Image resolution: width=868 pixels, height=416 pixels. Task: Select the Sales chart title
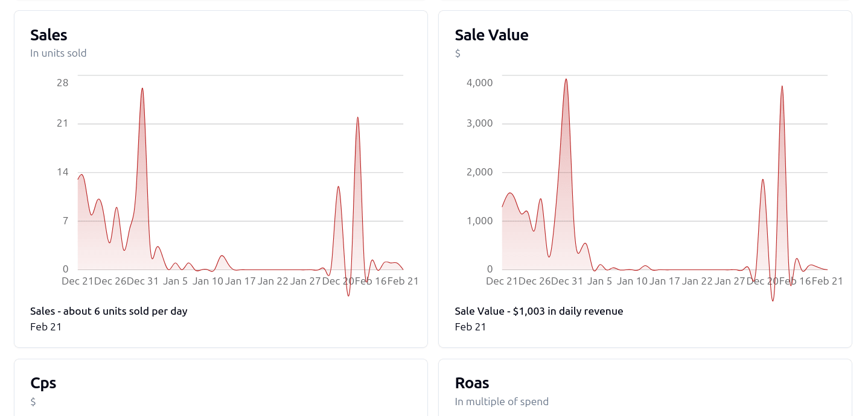pyautogui.click(x=48, y=35)
